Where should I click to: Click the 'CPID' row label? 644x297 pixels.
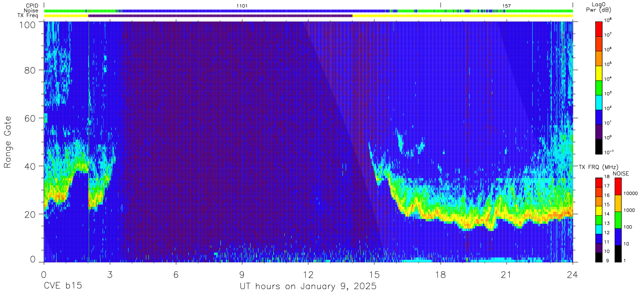32,5
